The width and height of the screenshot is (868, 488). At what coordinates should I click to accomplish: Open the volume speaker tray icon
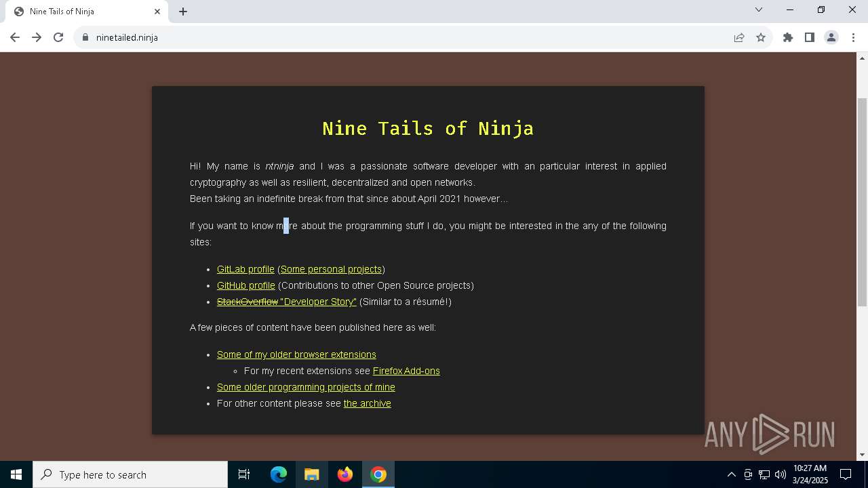click(x=781, y=474)
